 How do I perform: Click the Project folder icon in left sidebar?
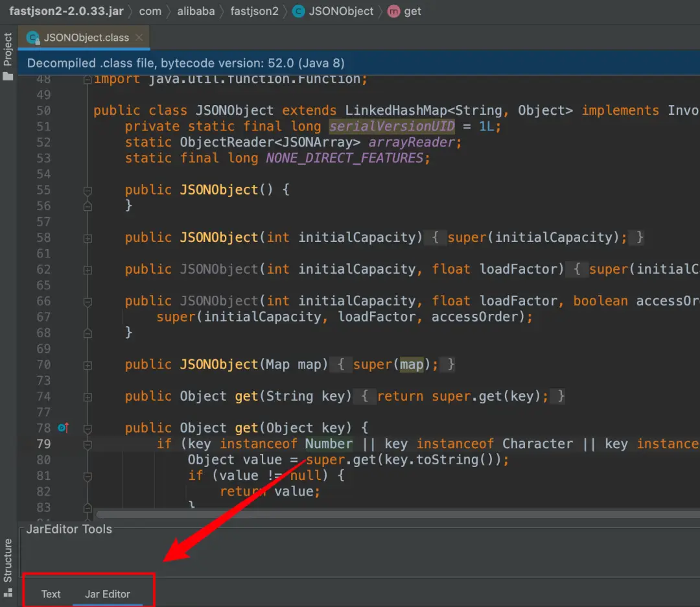point(8,76)
